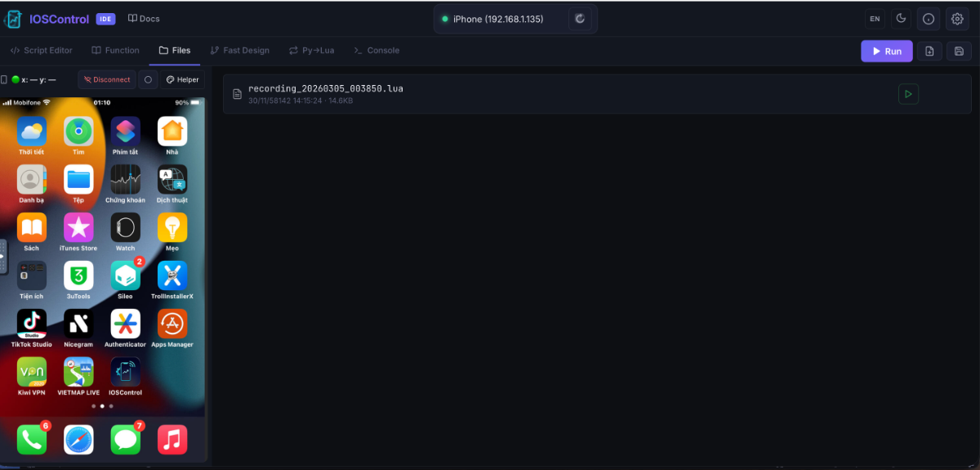Click the side handle on the phone panel

[2, 257]
